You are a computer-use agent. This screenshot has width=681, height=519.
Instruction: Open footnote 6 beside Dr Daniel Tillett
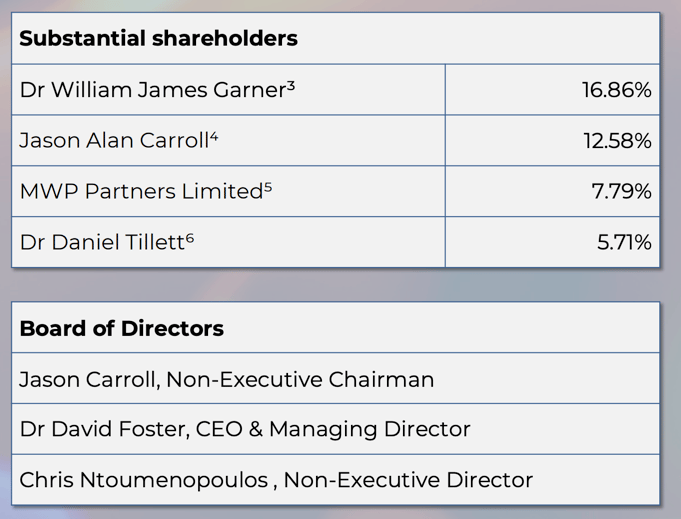(190, 237)
